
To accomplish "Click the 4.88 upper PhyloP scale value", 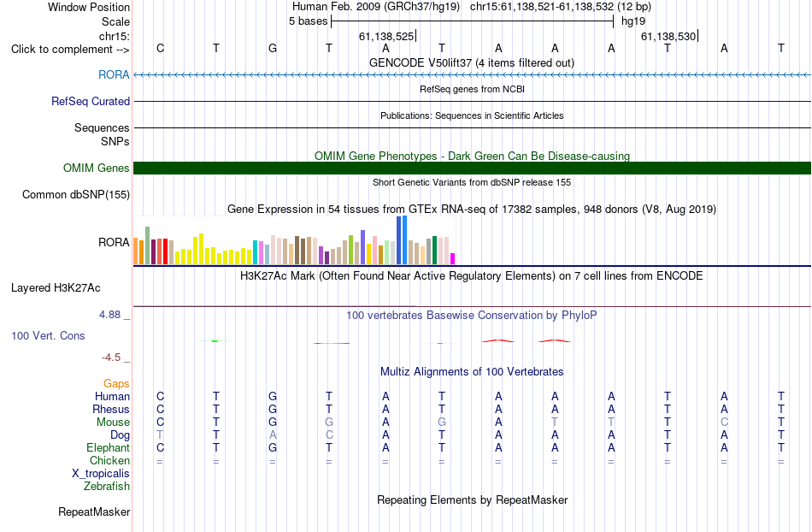I will (109, 315).
